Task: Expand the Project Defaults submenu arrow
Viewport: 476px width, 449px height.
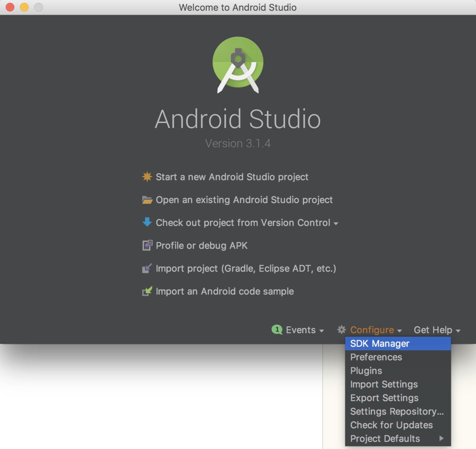Action: [441, 438]
